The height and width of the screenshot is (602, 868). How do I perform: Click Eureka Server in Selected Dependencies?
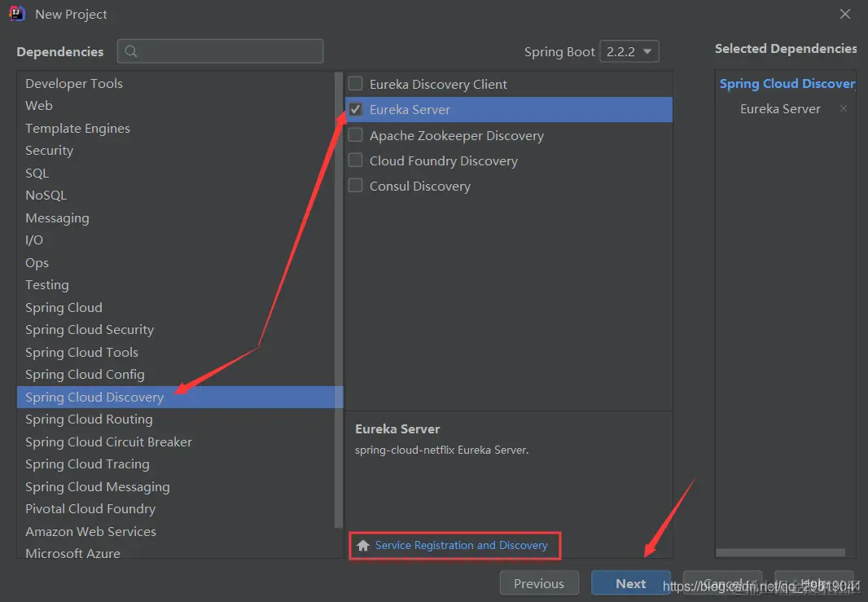(x=780, y=108)
